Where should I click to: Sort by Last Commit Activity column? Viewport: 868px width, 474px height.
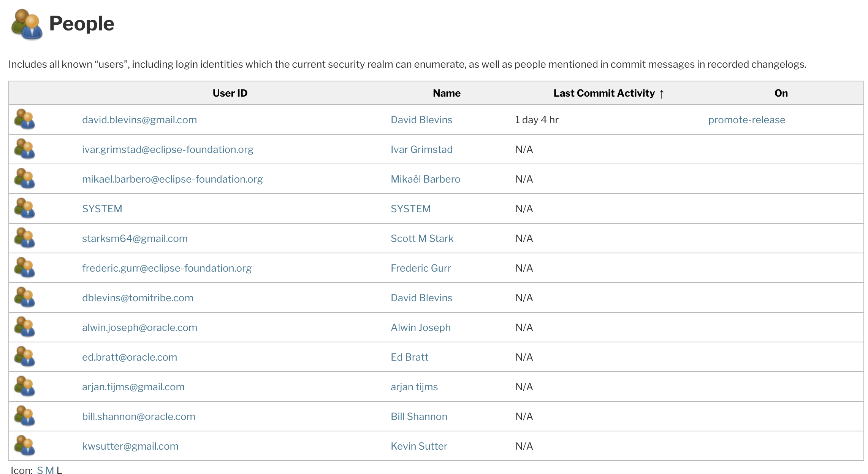click(x=604, y=93)
